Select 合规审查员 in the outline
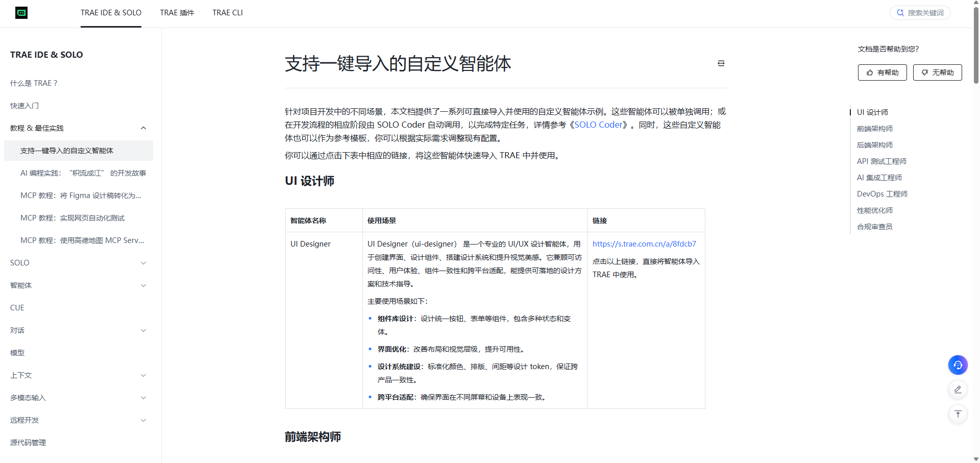The width and height of the screenshot is (980, 463). pos(874,226)
